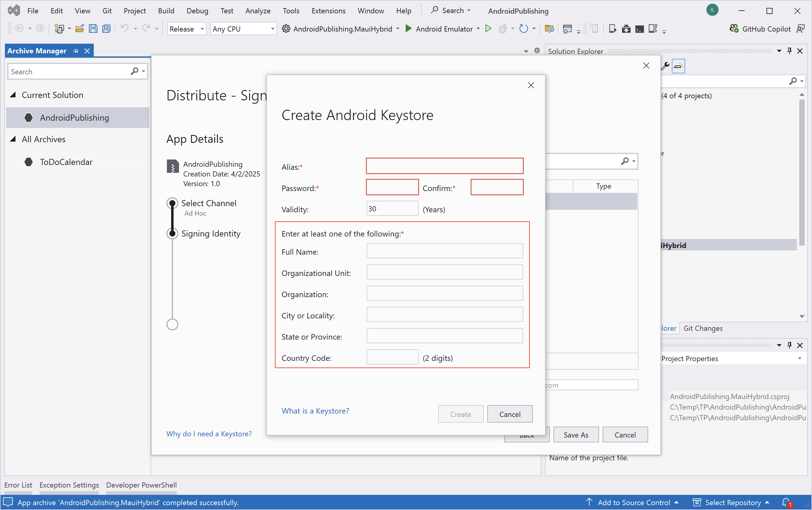
Task: Select AndroidPublishing under Current Solution
Action: pyautogui.click(x=78, y=118)
